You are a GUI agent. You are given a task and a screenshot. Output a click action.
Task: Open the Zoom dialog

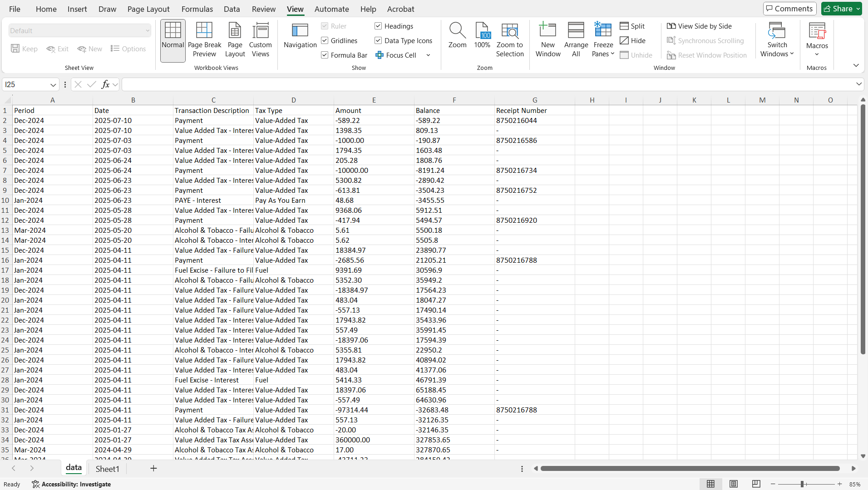coord(457,35)
